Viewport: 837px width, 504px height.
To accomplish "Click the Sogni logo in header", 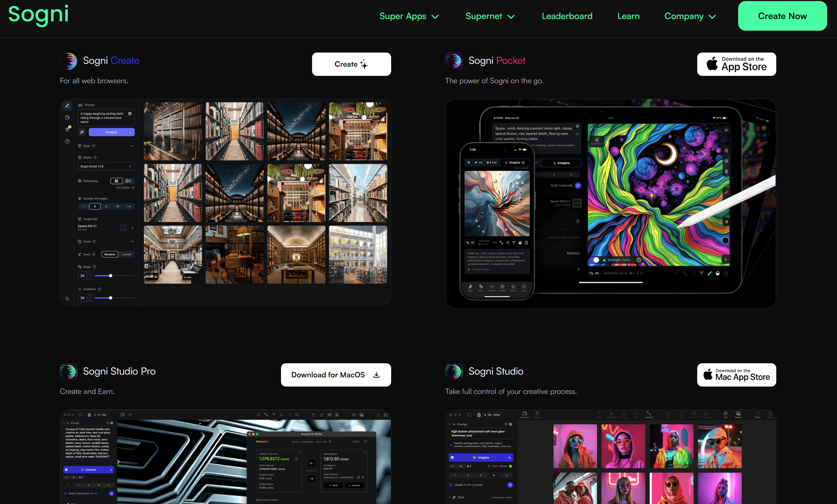I will [38, 15].
